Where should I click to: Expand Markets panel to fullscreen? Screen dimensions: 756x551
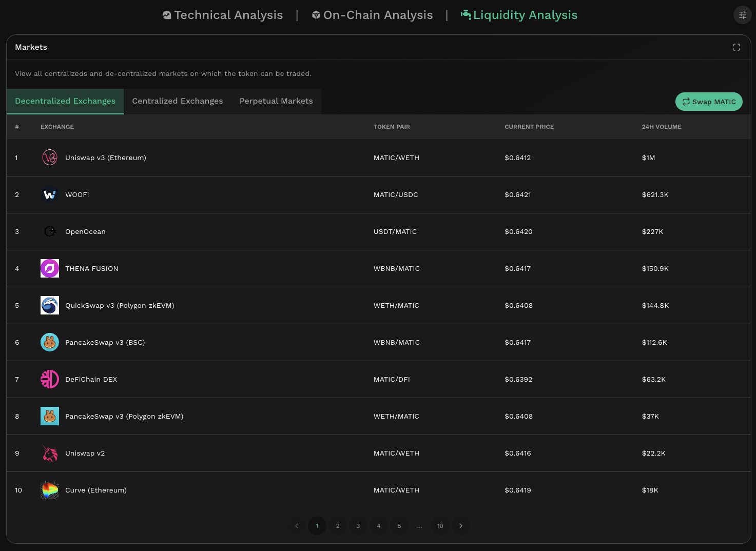pyautogui.click(x=736, y=47)
